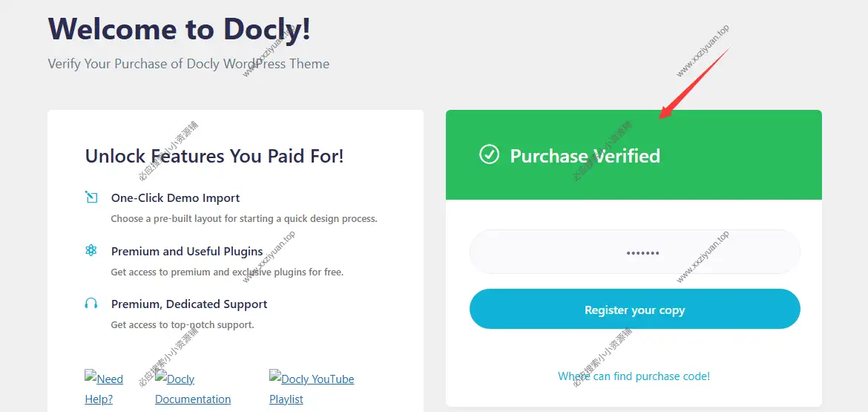
Task: Click the One-Click Demo Import icon
Action: [x=91, y=197]
